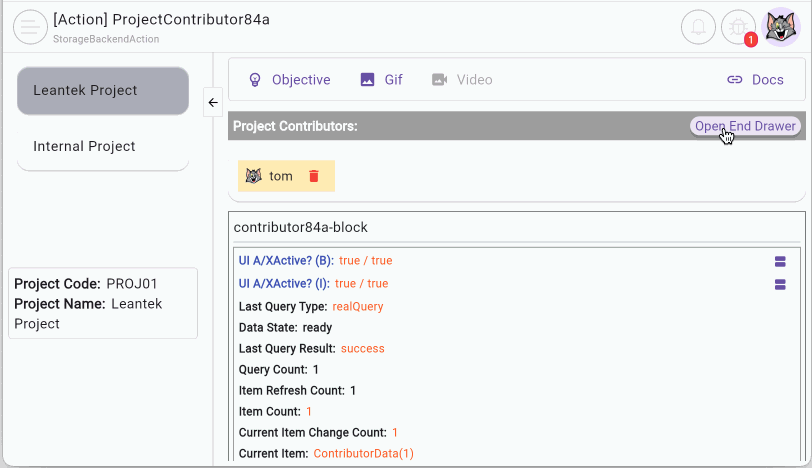
Task: Click the notifications bell icon
Action: point(698,27)
